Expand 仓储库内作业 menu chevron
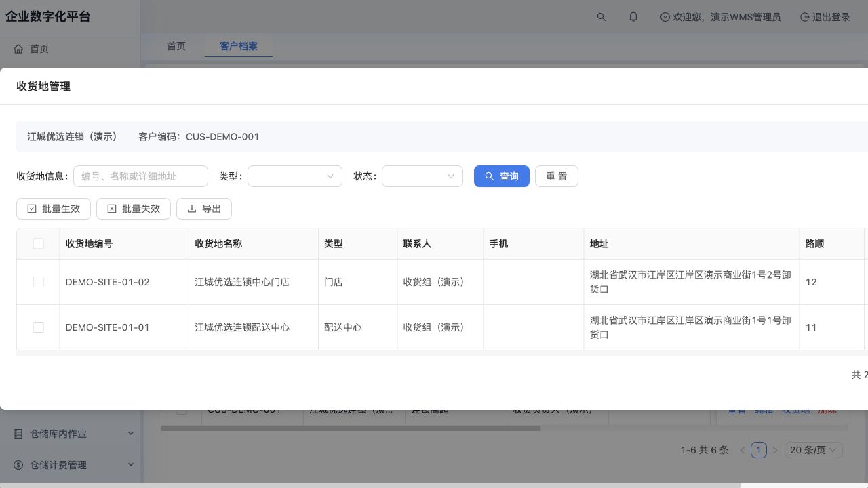The width and height of the screenshot is (868, 488). pos(131,434)
